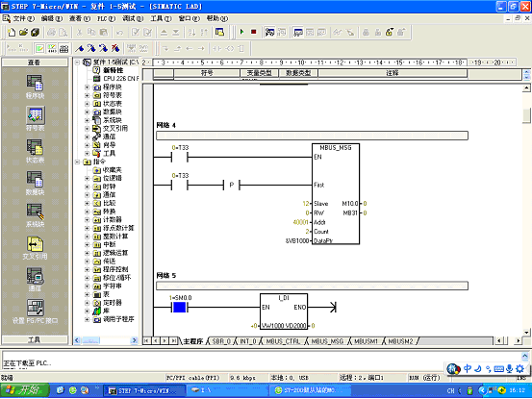Toggle the POU comments icon

click(40, 48)
